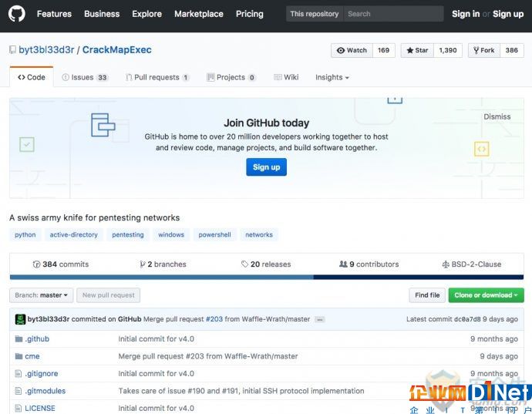The width and height of the screenshot is (532, 414).
Task: Open the byt3bl33d3r owner profile
Action: click(46, 50)
